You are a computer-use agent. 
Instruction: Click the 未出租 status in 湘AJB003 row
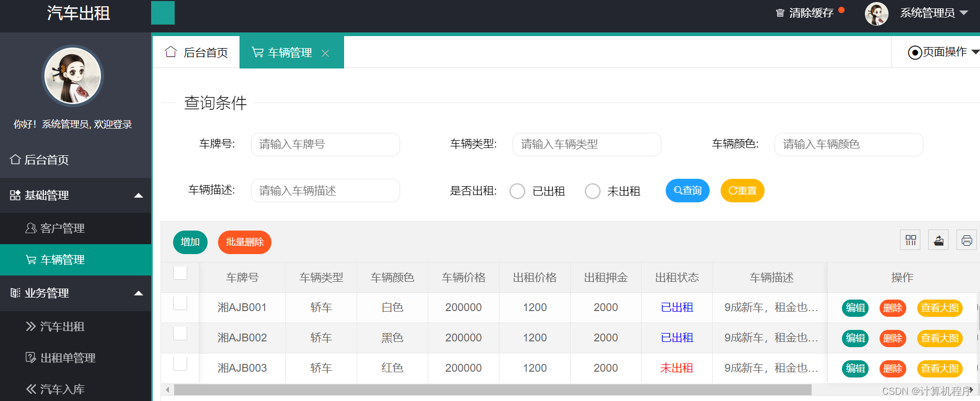click(677, 368)
